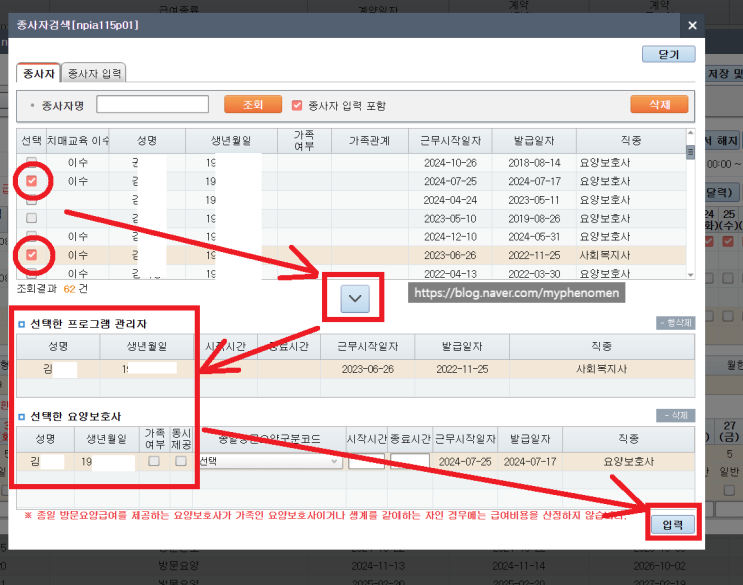Image resolution: width=743 pixels, height=585 pixels.
Task: Uncheck the row with start date 2024-07-25
Action: click(32, 181)
